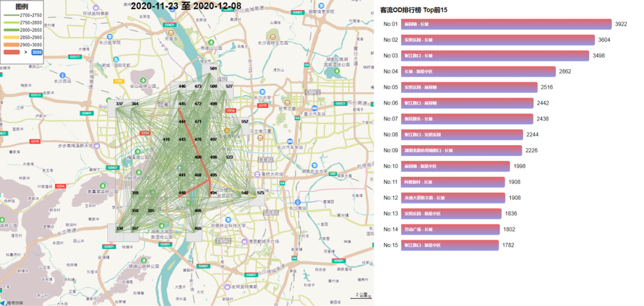Select grid cell 337 on the map
This screenshot has height=306, width=644.
119,104
